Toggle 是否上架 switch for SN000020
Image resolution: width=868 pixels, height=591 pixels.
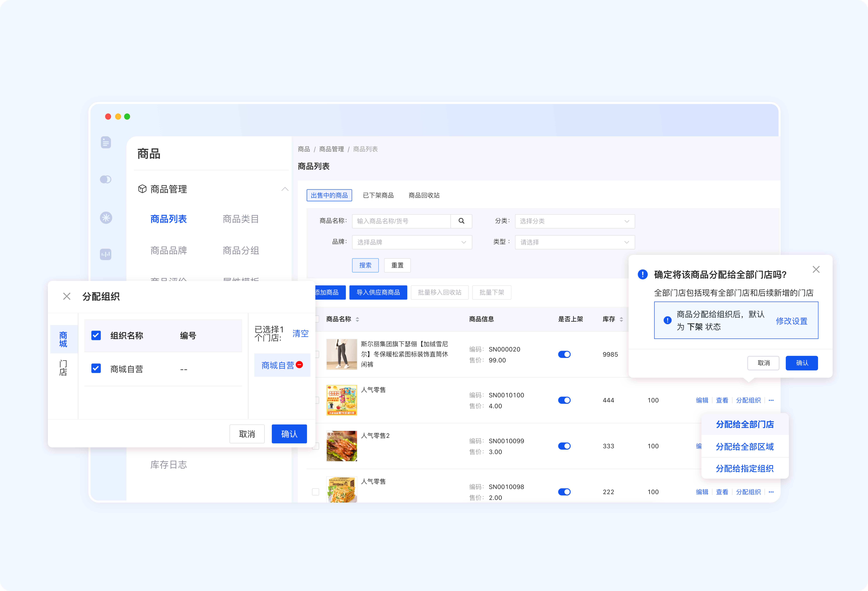pyautogui.click(x=564, y=354)
